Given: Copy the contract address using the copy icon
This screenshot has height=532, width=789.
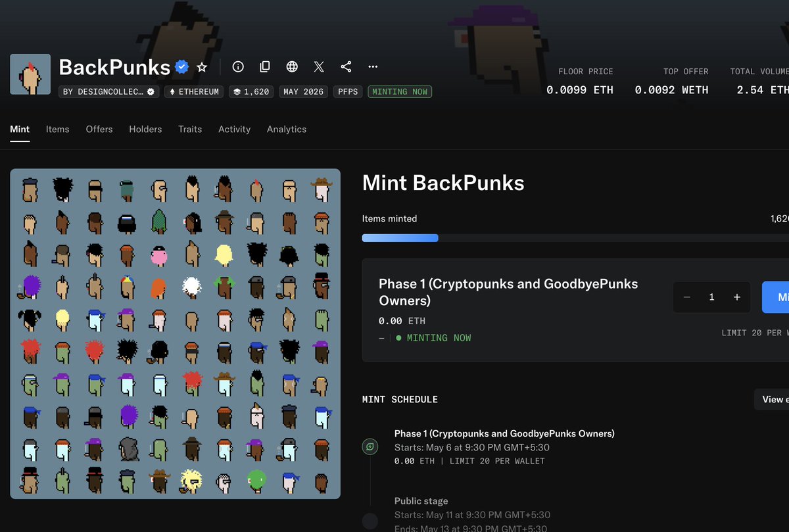Looking at the screenshot, I should 265,67.
